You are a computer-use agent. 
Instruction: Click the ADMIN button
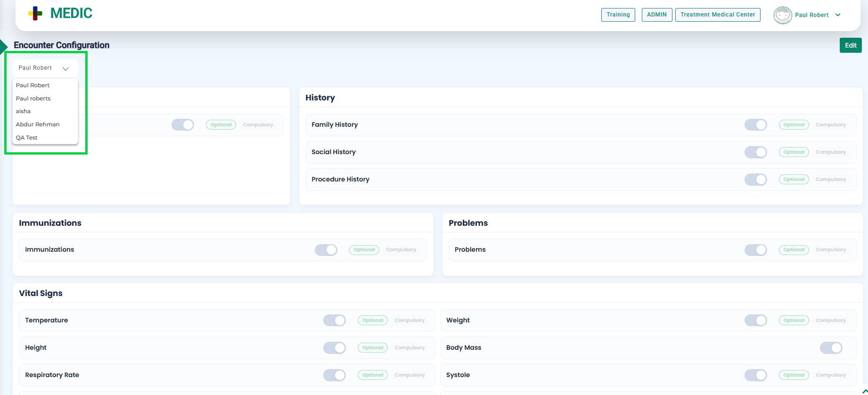coord(656,15)
